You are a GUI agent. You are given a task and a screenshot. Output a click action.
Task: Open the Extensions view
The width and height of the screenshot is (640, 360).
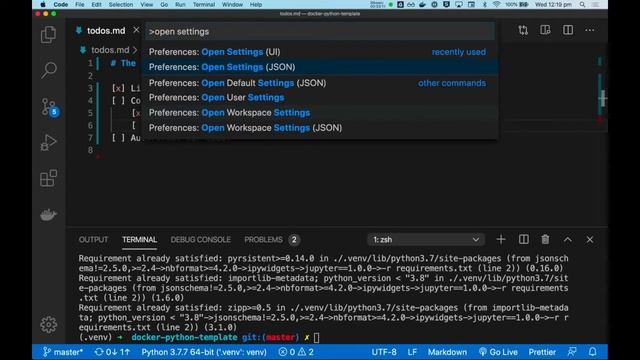click(x=49, y=178)
